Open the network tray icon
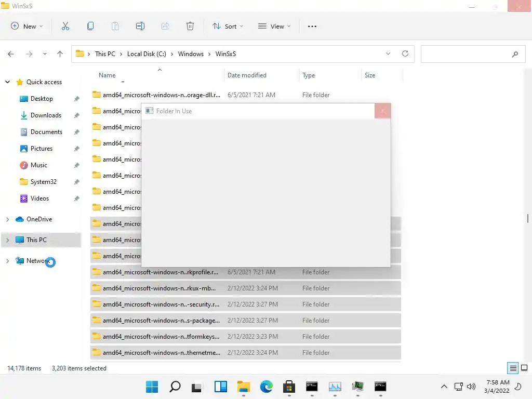The width and height of the screenshot is (532, 399). (458, 387)
